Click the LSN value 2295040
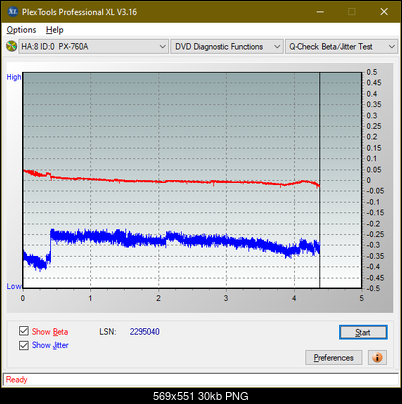 (145, 332)
